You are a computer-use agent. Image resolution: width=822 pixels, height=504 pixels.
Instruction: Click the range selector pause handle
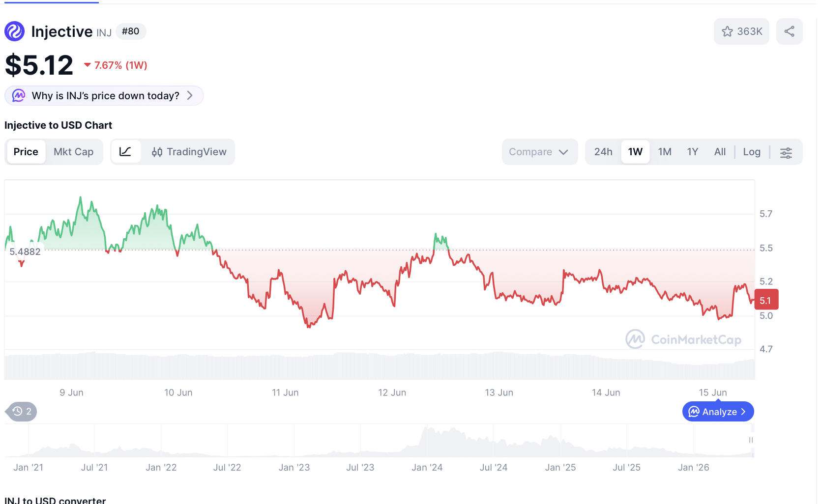click(751, 440)
